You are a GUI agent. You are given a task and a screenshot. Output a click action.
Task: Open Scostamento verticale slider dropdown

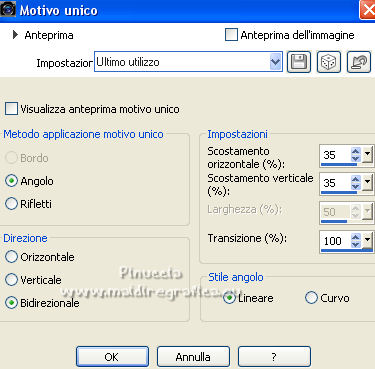367,183
